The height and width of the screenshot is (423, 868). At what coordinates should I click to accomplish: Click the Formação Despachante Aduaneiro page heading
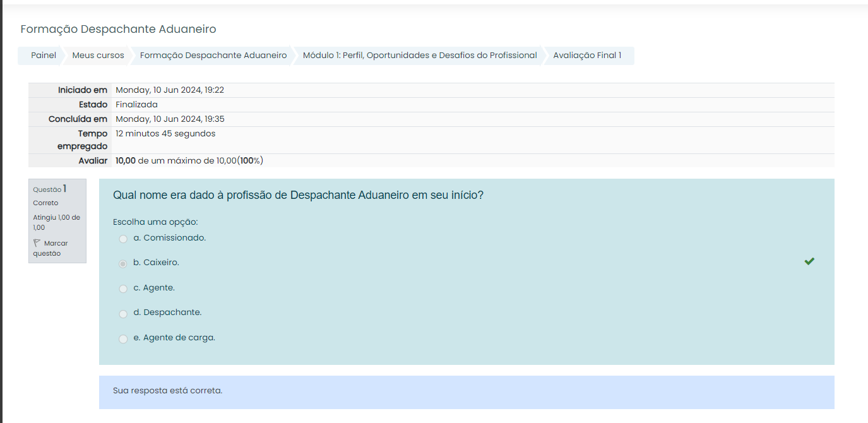point(118,29)
